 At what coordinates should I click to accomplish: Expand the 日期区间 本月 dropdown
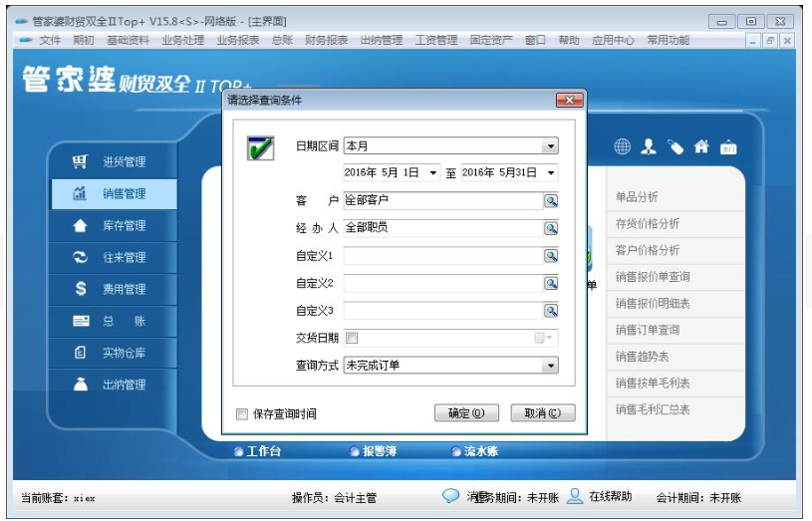551,146
